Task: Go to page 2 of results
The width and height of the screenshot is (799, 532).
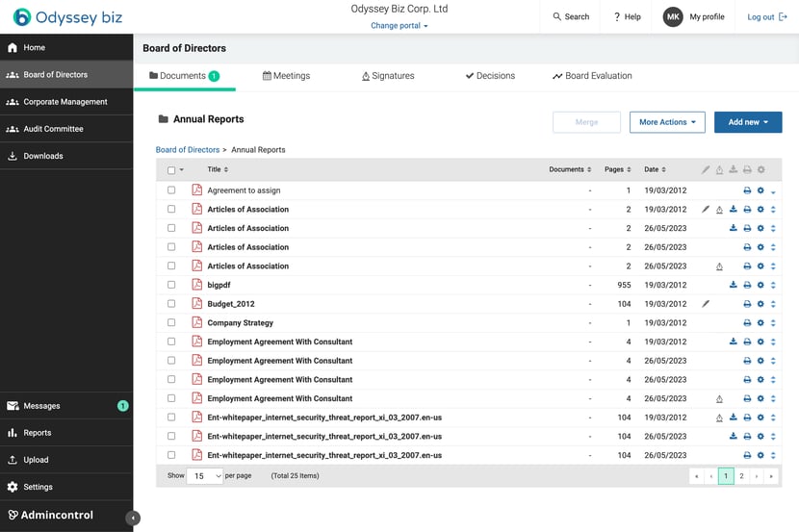Action: coord(741,476)
